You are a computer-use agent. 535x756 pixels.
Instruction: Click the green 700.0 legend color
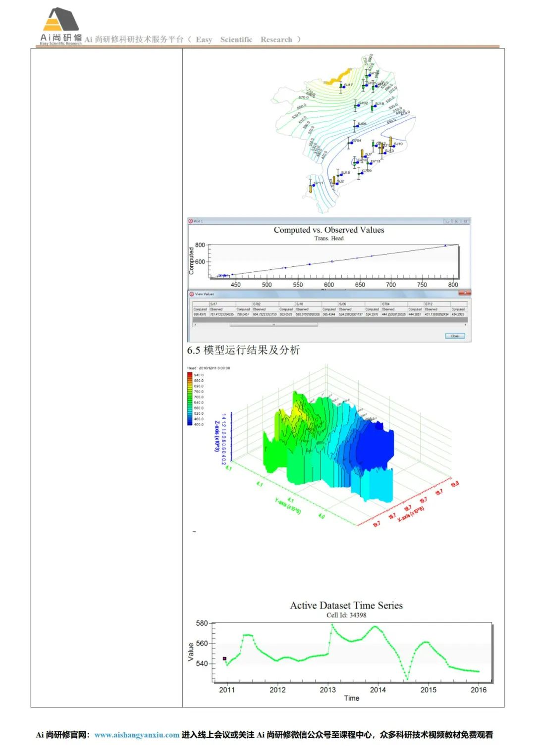(190, 397)
